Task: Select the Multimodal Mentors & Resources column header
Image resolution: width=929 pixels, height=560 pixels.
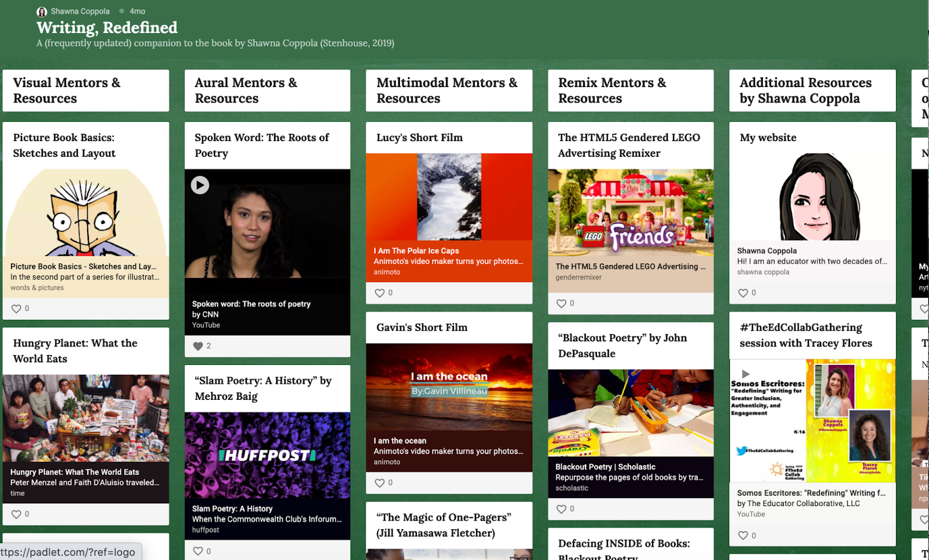Action: click(x=449, y=91)
